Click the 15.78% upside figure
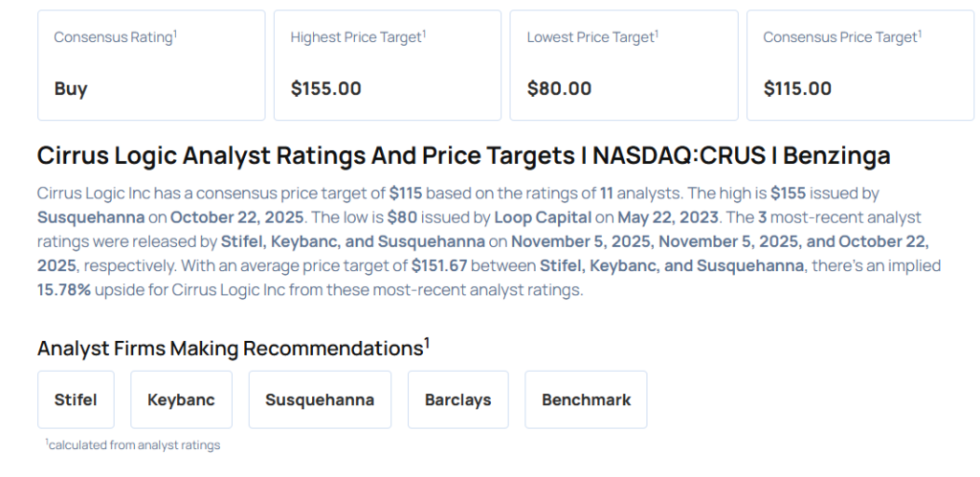Screen dimensions: 980x477 coord(64,289)
